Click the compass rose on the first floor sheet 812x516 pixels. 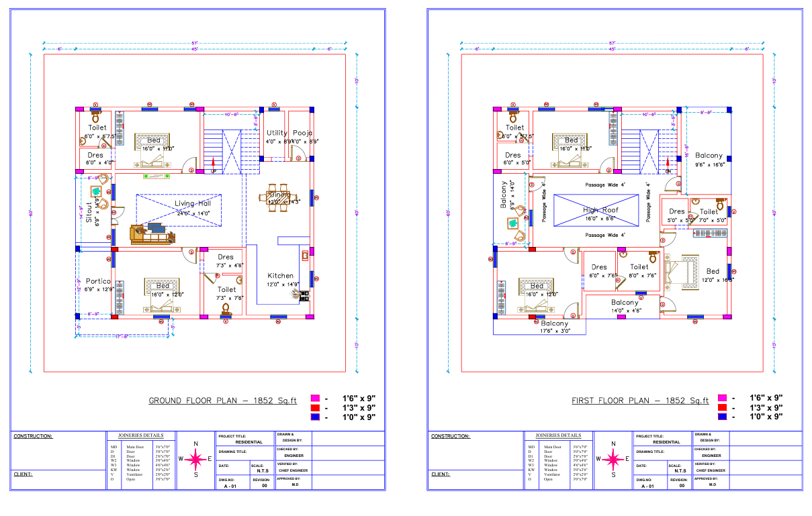[x=613, y=459]
